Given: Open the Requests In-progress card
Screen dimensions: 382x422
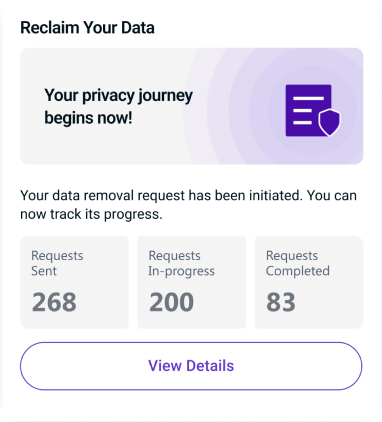Looking at the screenshot, I should 192,282.
